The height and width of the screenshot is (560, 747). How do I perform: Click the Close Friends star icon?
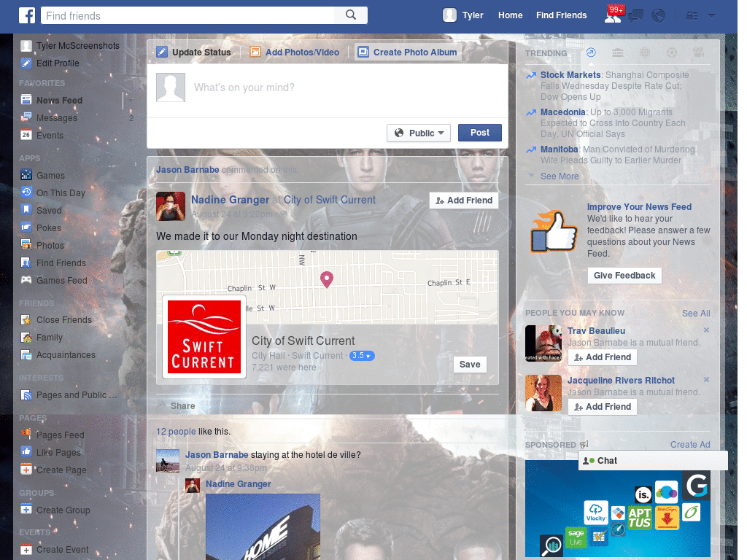(26, 319)
